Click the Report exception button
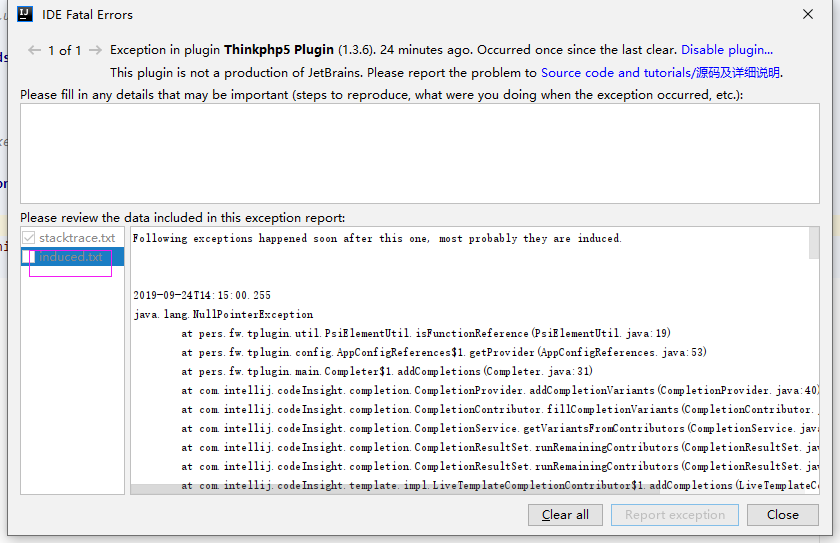Image resolution: width=840 pixels, height=543 pixels. (x=675, y=515)
